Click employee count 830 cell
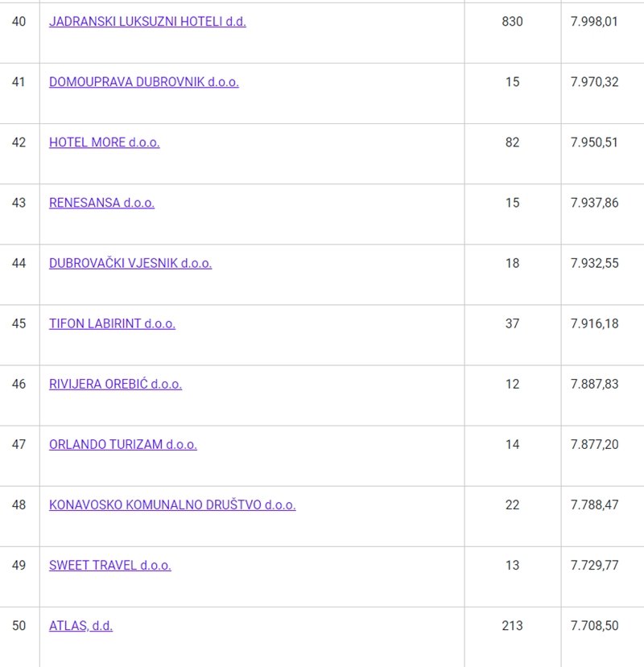 point(512,22)
